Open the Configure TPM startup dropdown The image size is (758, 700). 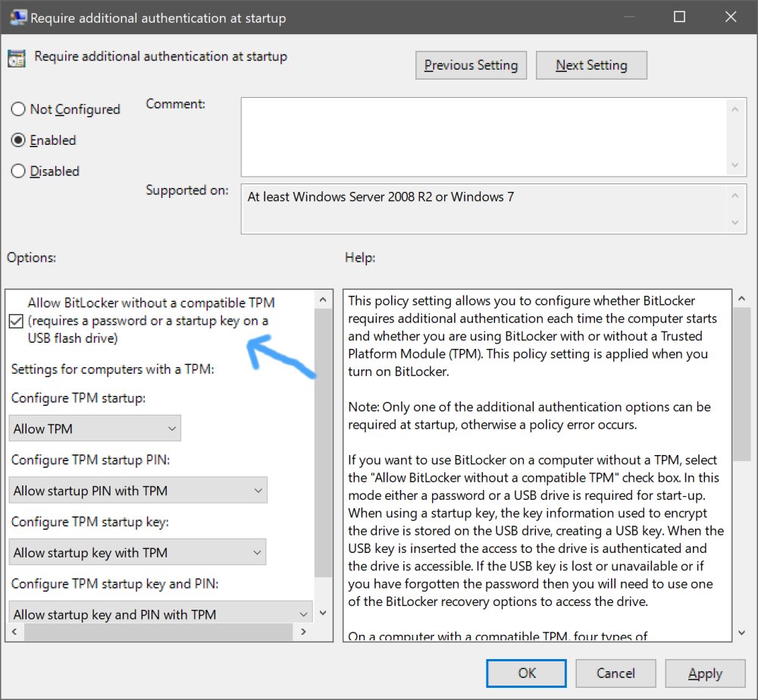(x=95, y=428)
